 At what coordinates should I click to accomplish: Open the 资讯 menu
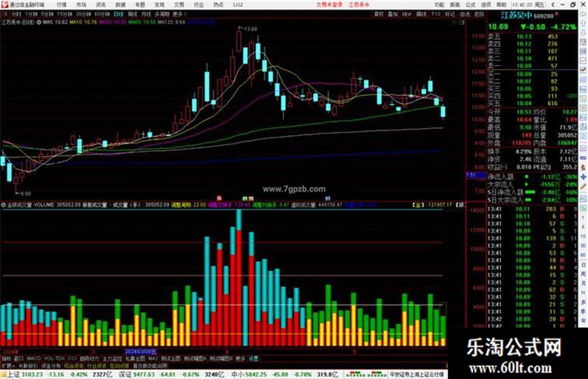tap(101, 5)
